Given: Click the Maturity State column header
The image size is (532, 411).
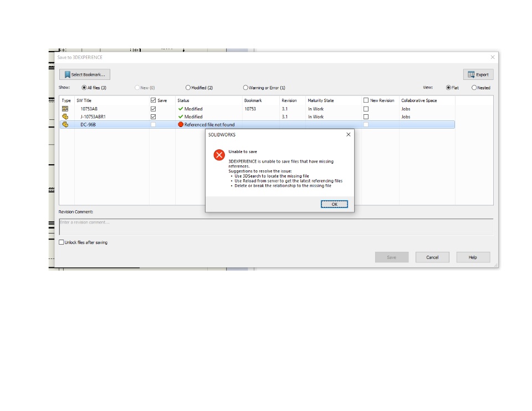Looking at the screenshot, I should click(x=321, y=100).
